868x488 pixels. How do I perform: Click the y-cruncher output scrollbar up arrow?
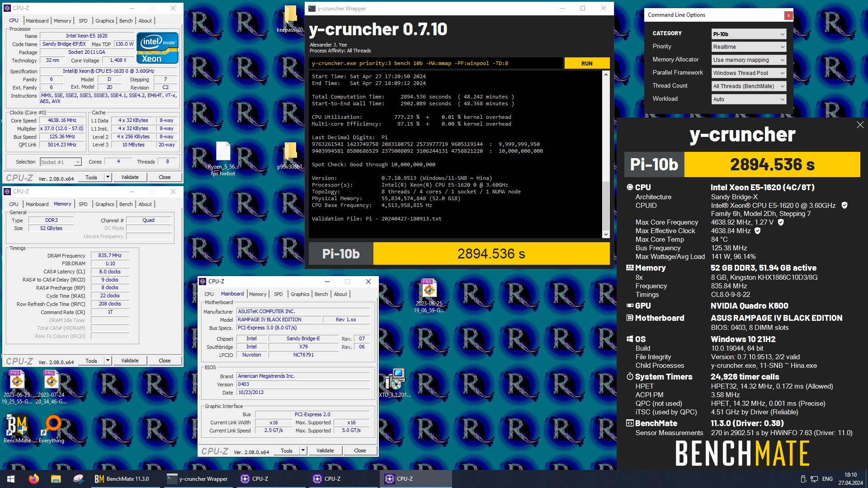pos(606,75)
